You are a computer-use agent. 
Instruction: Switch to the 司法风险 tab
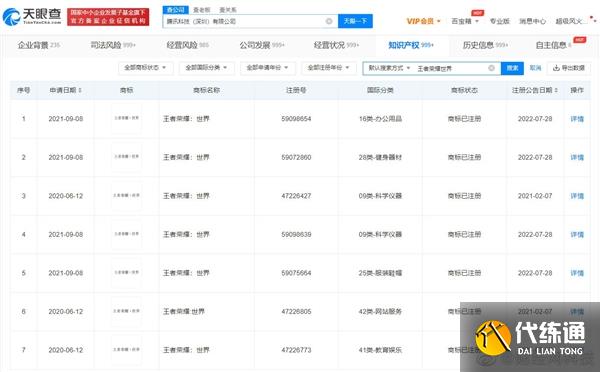coord(113,45)
